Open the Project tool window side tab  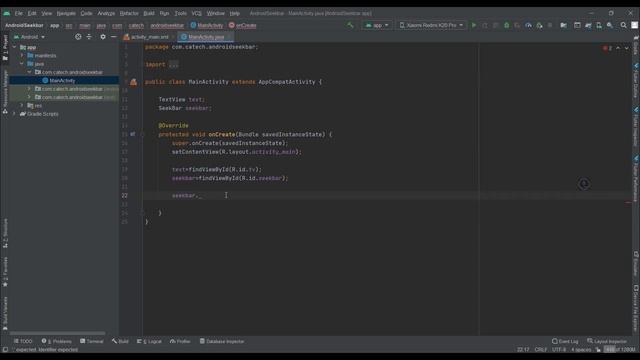pos(5,48)
